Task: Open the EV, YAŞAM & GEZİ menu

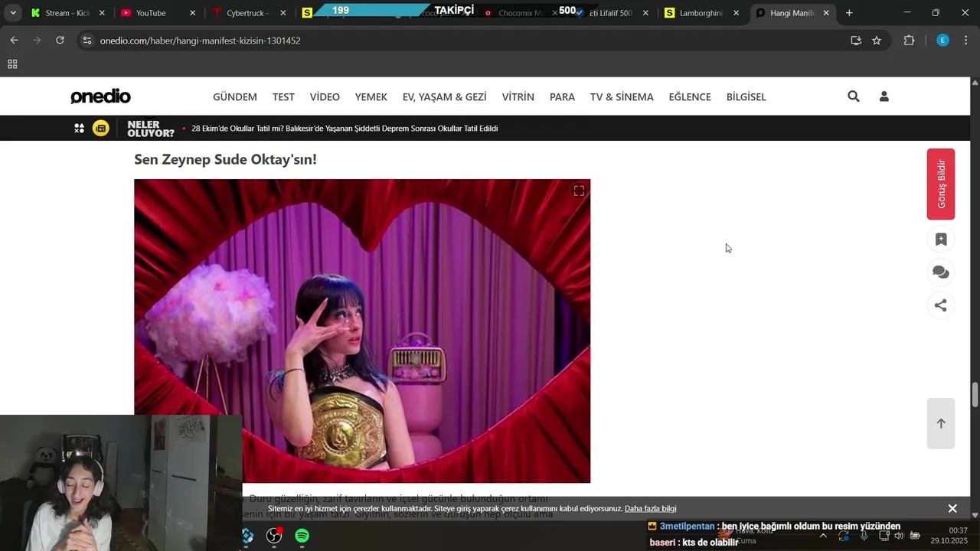Action: coord(445,97)
